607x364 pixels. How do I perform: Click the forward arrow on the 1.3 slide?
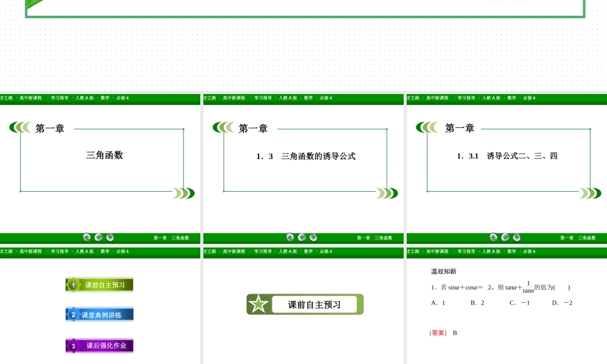[313, 237]
